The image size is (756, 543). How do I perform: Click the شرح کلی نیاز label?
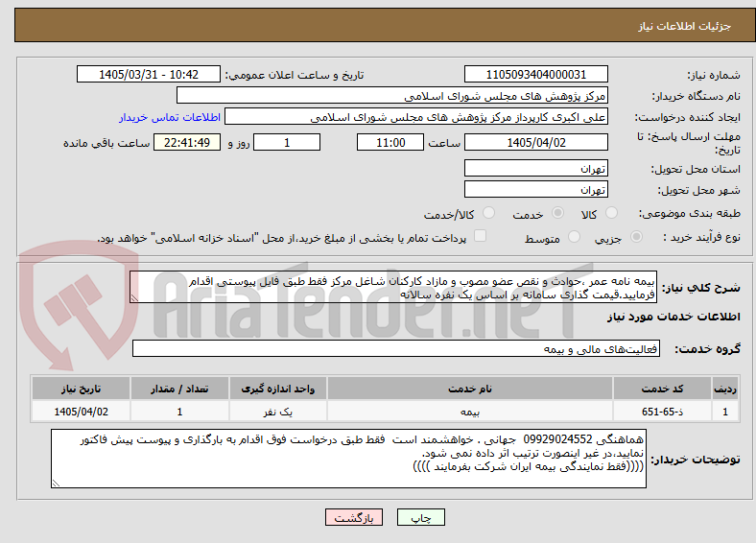pos(701,288)
